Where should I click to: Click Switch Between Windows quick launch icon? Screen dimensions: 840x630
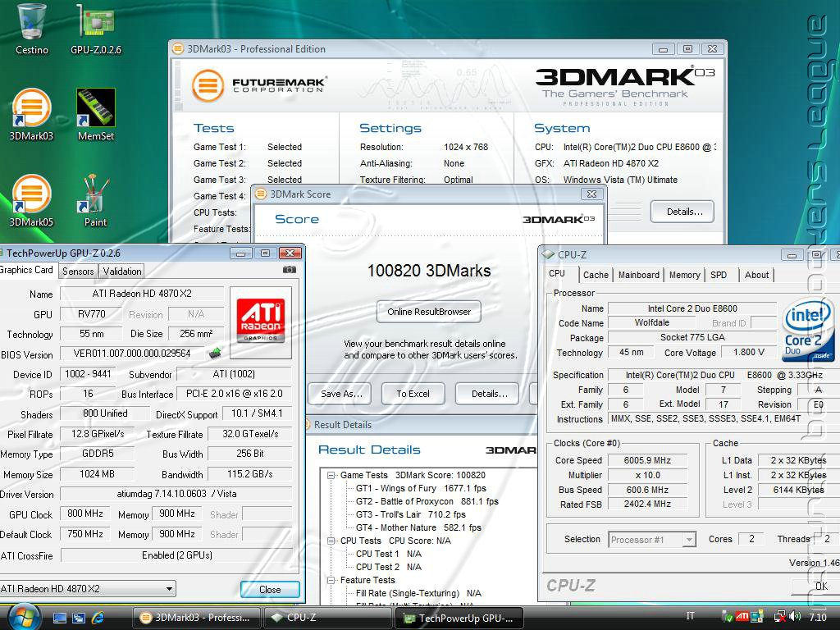[78, 619]
